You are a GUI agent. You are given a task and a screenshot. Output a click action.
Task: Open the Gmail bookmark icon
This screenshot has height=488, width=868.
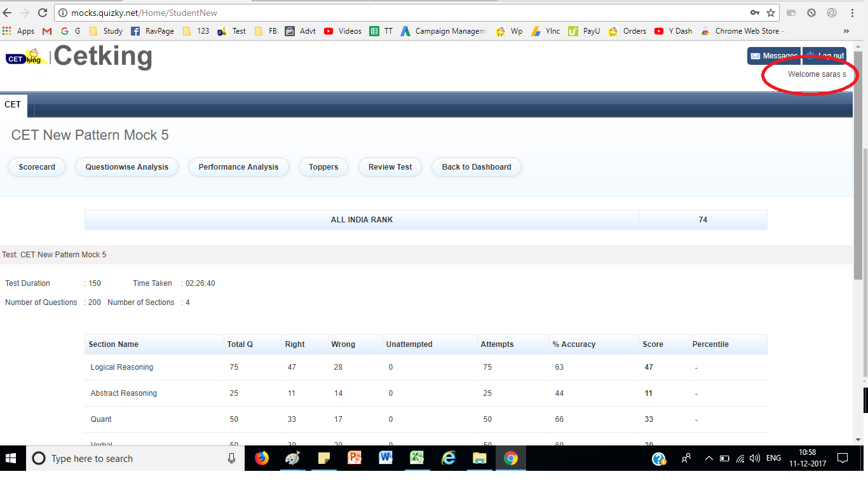point(47,30)
